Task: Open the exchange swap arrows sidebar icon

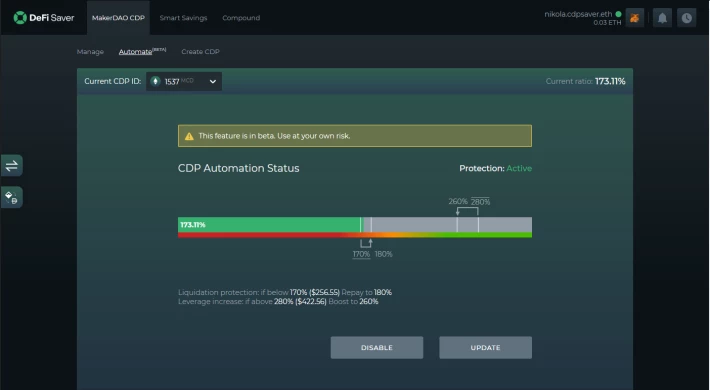Action: pos(12,166)
